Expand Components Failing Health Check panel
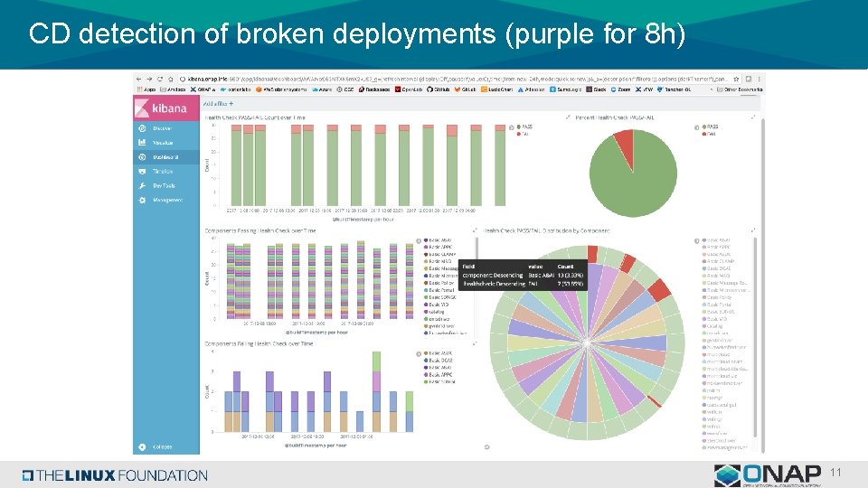Image resolution: width=868 pixels, height=488 pixels. [x=475, y=343]
